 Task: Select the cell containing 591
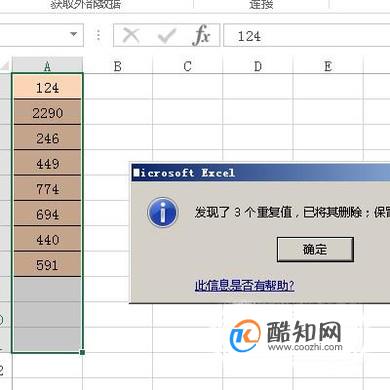[x=47, y=265]
